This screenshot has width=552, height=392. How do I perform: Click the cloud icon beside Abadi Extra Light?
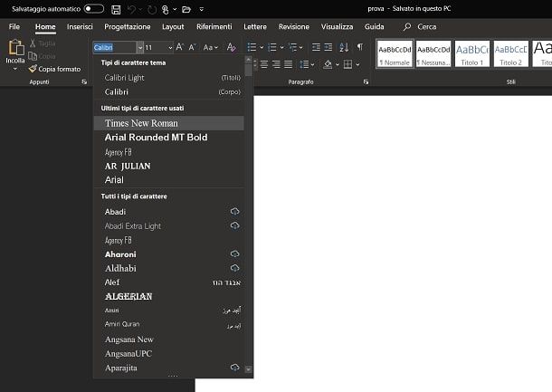click(234, 225)
